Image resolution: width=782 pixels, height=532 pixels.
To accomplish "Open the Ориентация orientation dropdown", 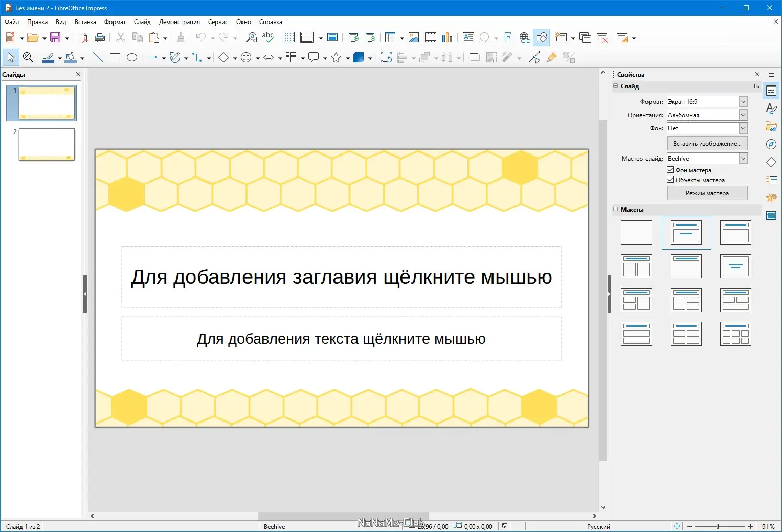I will pyautogui.click(x=744, y=115).
